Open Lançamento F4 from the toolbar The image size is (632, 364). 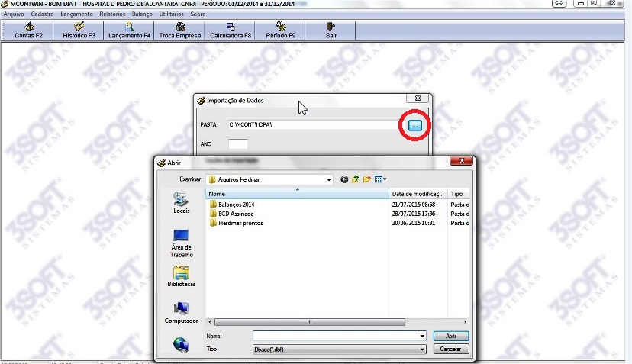click(x=129, y=31)
